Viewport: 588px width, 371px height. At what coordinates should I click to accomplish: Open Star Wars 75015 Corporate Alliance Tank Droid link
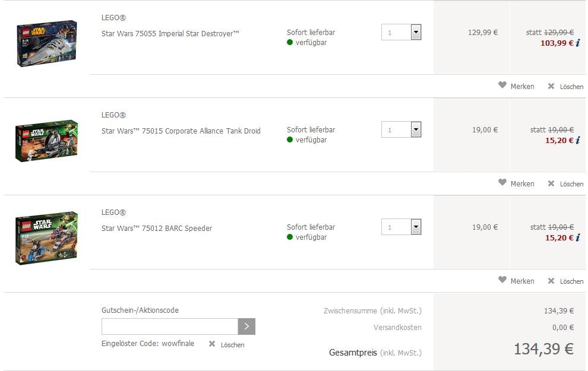[181, 131]
